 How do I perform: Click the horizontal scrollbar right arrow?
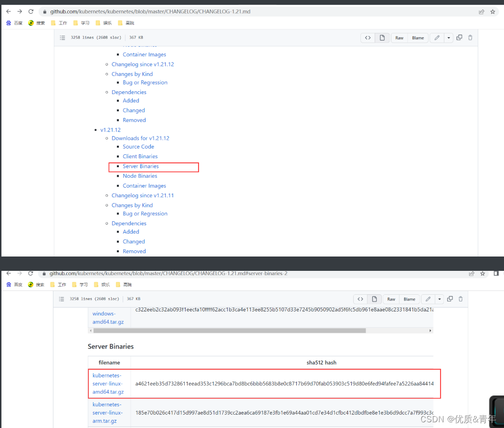430,331
